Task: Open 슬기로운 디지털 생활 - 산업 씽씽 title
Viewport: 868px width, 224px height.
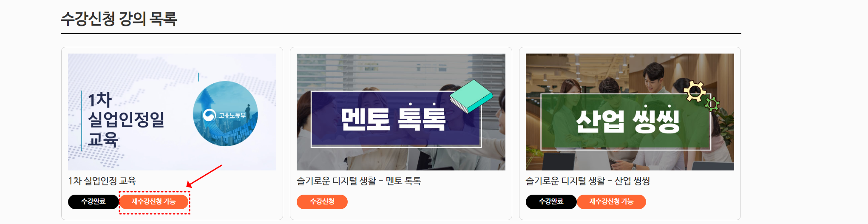Action: pos(588,181)
